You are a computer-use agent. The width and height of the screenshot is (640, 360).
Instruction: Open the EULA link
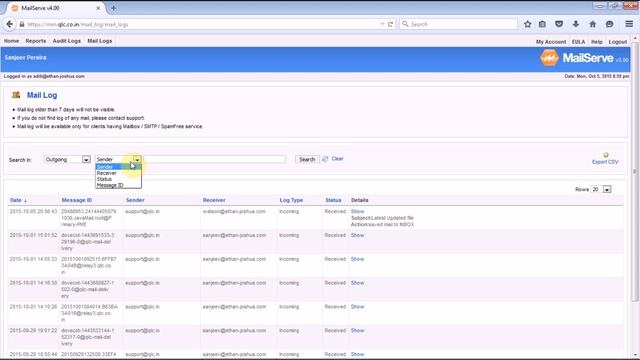click(x=578, y=42)
